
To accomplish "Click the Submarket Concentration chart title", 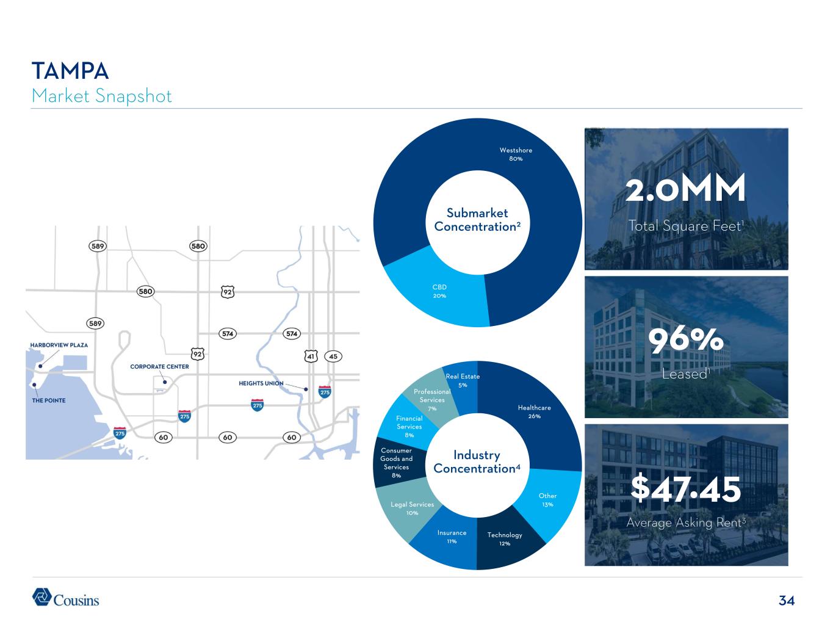I will point(477,220).
